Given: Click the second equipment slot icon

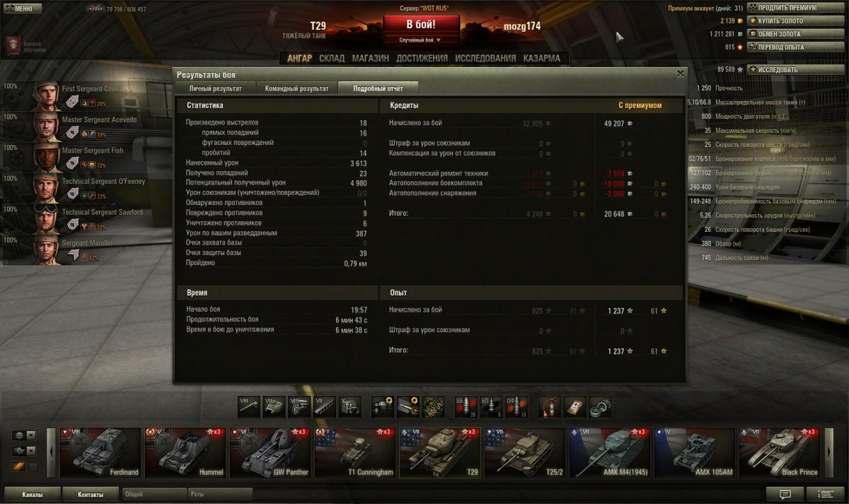Looking at the screenshot, I should pyautogui.click(x=408, y=406).
